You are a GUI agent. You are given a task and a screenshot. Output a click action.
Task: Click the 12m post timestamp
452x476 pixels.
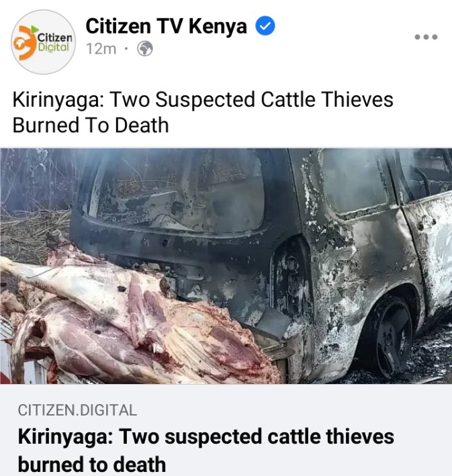click(101, 49)
